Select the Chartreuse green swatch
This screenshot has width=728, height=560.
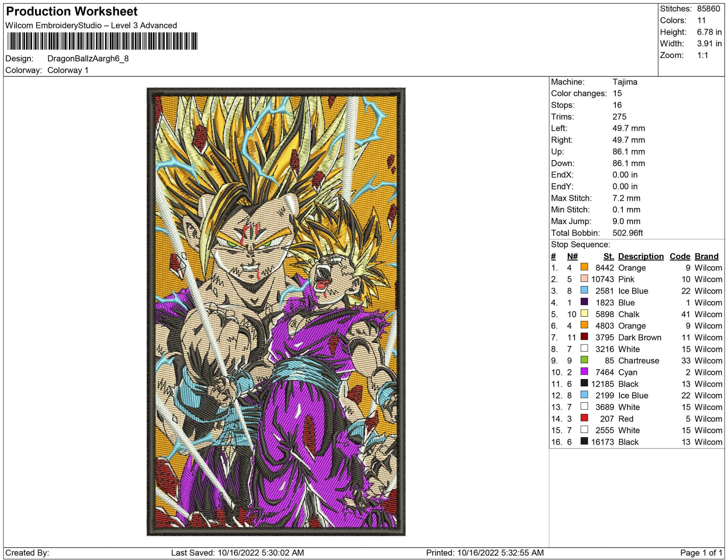584,360
